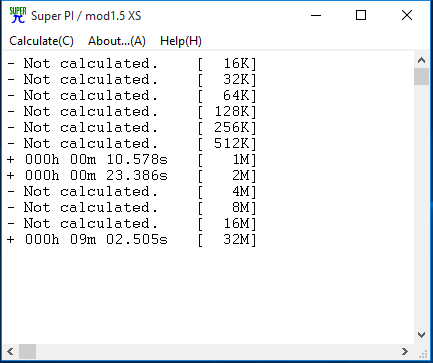
Task: Open the Help(H) menu
Action: tap(181, 41)
